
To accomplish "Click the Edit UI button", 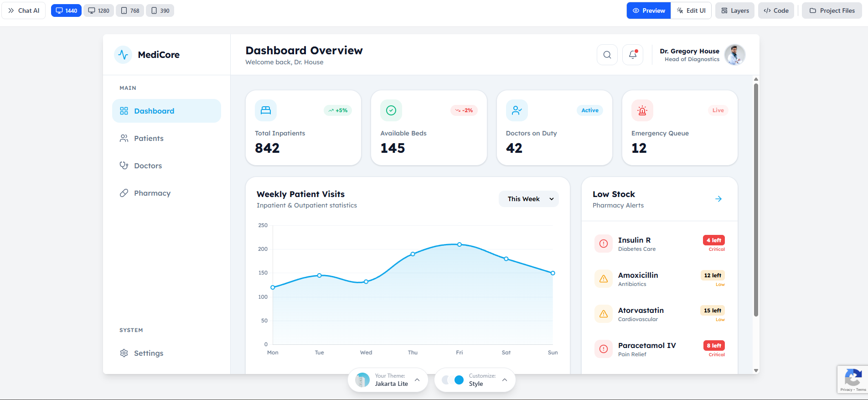I will point(691,10).
